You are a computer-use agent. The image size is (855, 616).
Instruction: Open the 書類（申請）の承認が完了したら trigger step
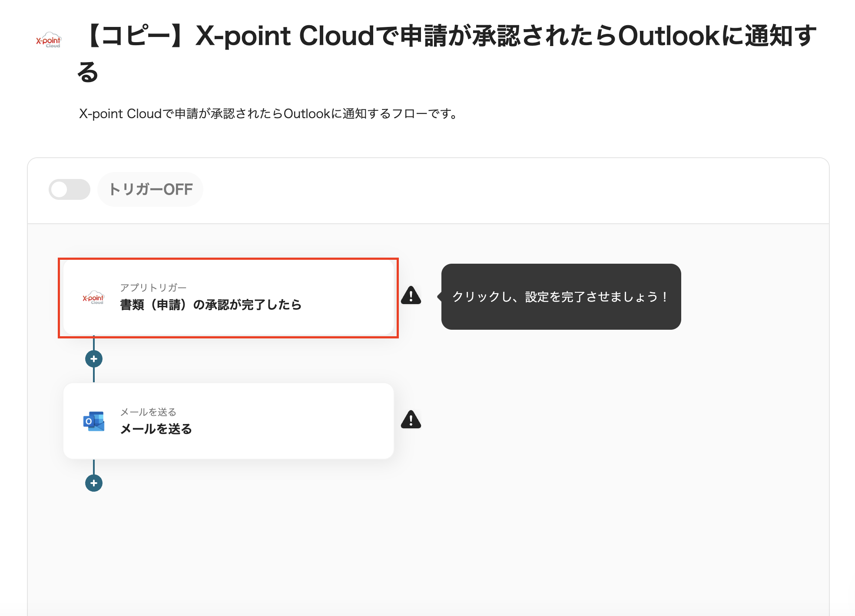tap(211, 305)
